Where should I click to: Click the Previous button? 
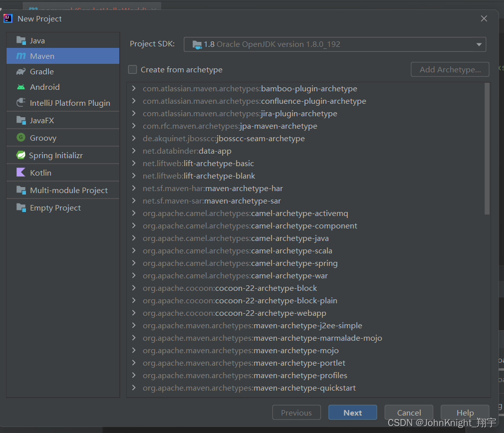click(296, 413)
